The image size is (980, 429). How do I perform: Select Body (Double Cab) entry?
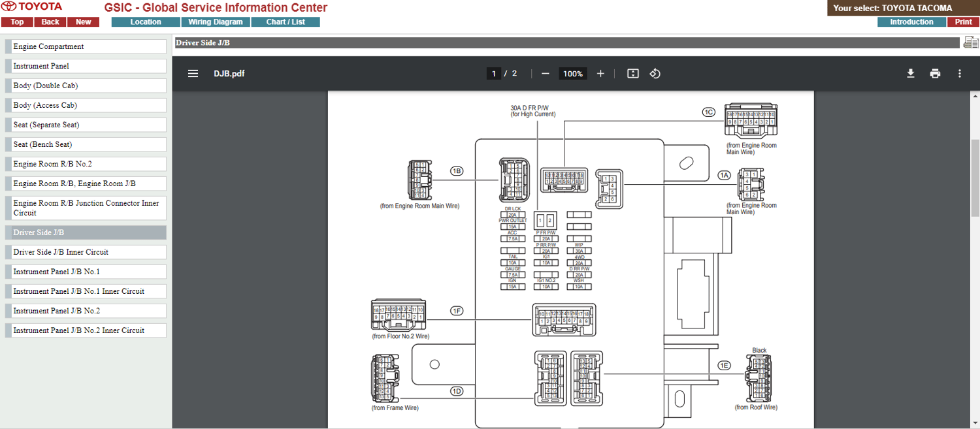pos(86,86)
